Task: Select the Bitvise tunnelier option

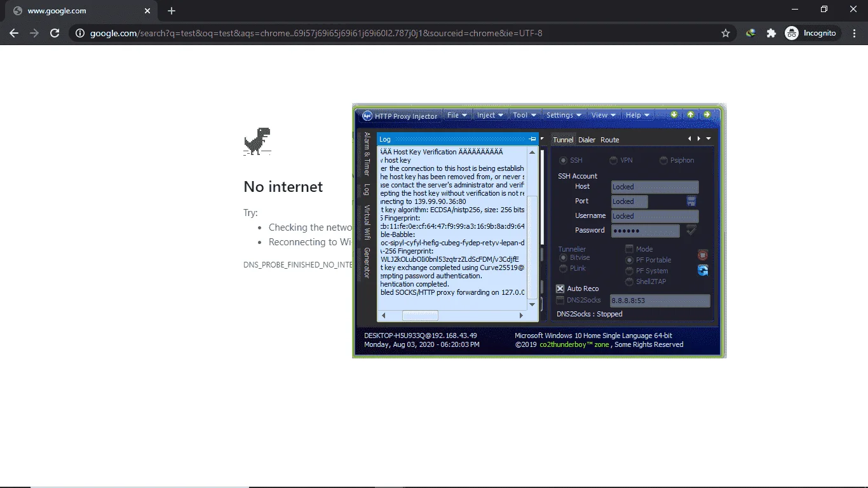Action: [x=563, y=257]
